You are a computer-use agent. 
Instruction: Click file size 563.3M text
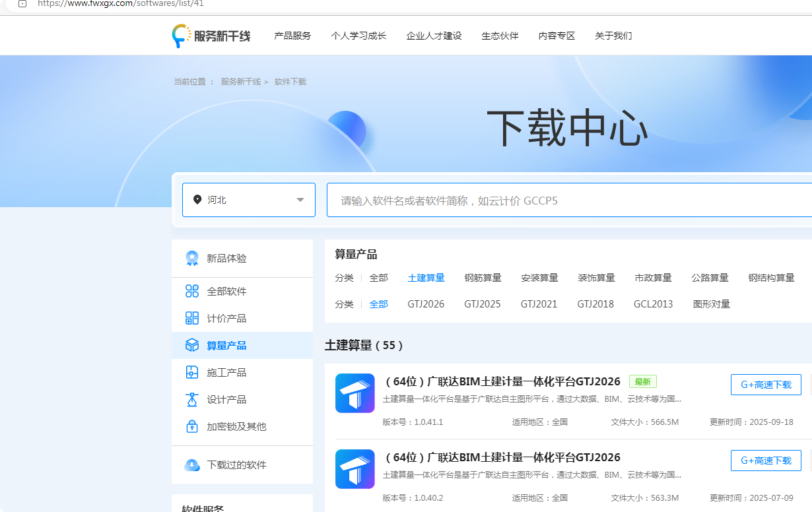click(x=645, y=498)
